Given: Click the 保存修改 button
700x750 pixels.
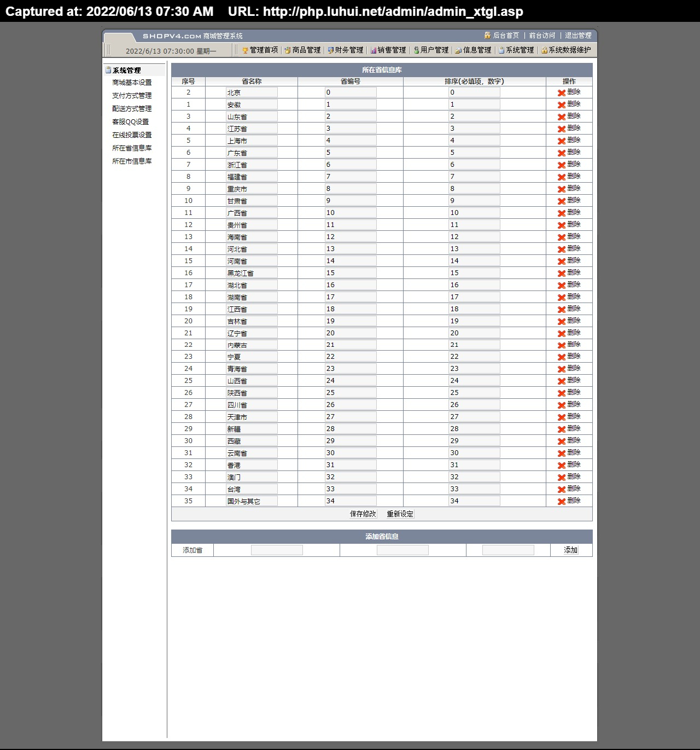Looking at the screenshot, I should tap(363, 514).
